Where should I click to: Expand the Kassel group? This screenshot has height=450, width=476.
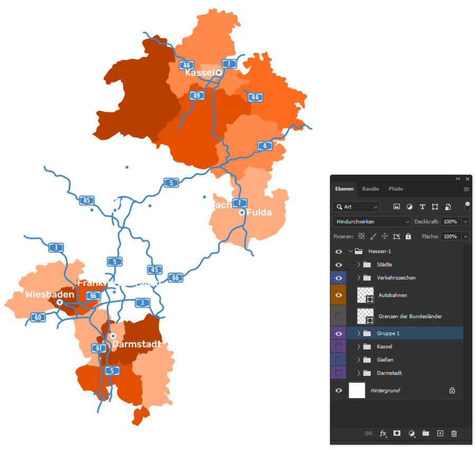[x=359, y=346]
